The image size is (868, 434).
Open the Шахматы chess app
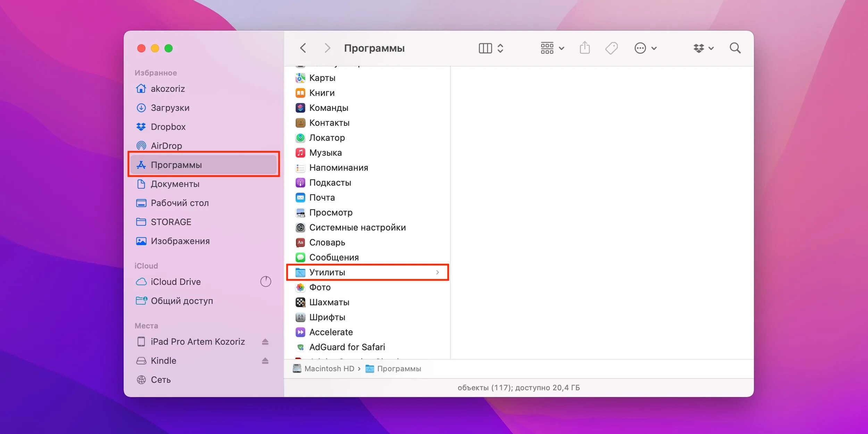329,302
